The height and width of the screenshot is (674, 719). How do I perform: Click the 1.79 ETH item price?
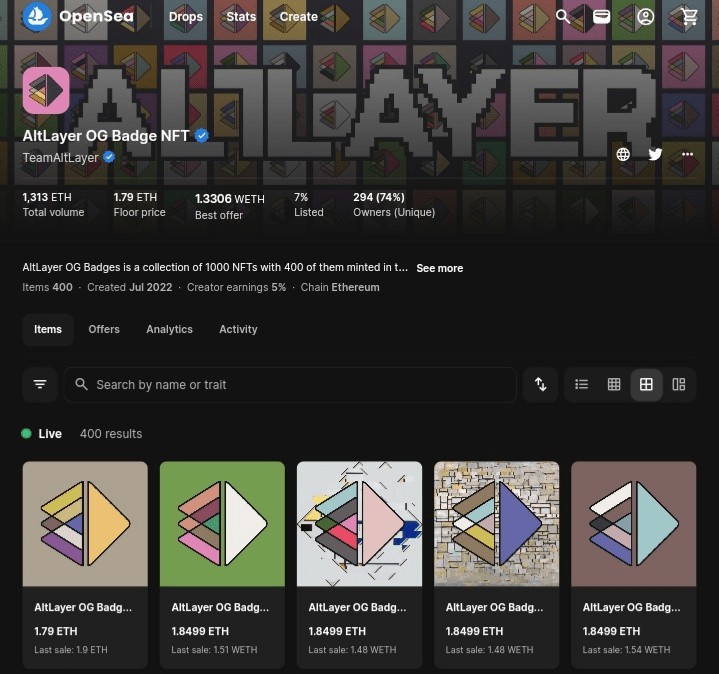(x=55, y=631)
